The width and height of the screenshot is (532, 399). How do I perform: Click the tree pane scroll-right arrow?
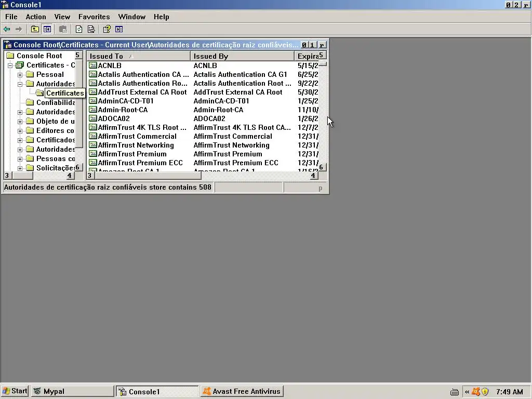tap(70, 176)
